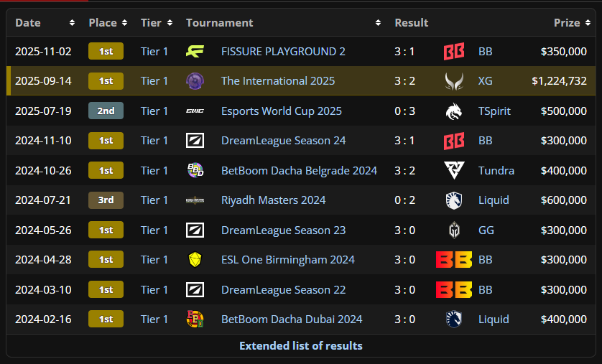This screenshot has height=364, width=602.
Task: Click the ESL One Birmingham yellow gem icon
Action: pos(195,260)
